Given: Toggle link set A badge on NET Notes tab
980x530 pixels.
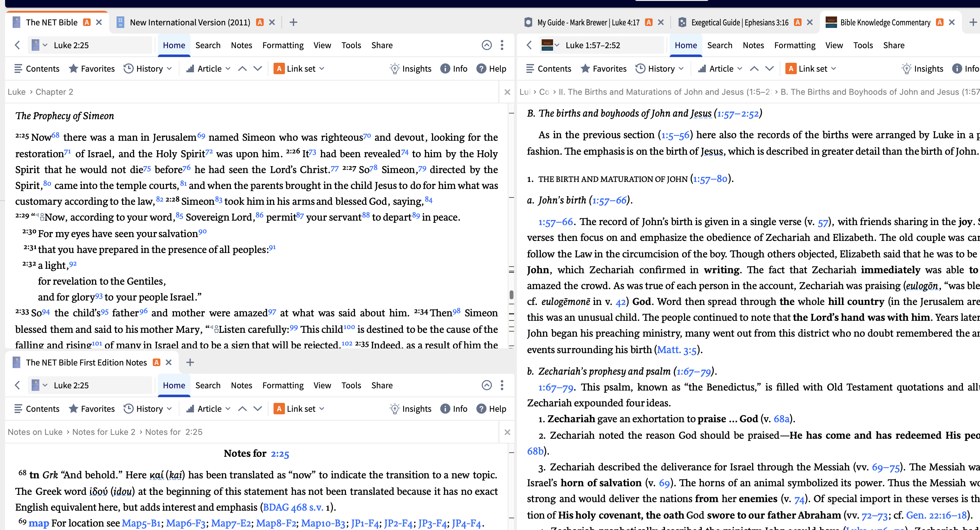Looking at the screenshot, I should tap(156, 363).
